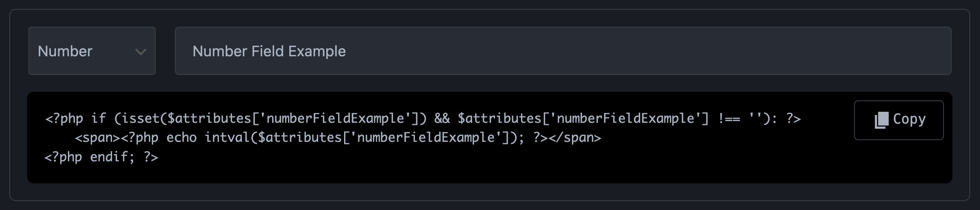
Task: Click the first line of PHP code
Action: click(x=423, y=119)
